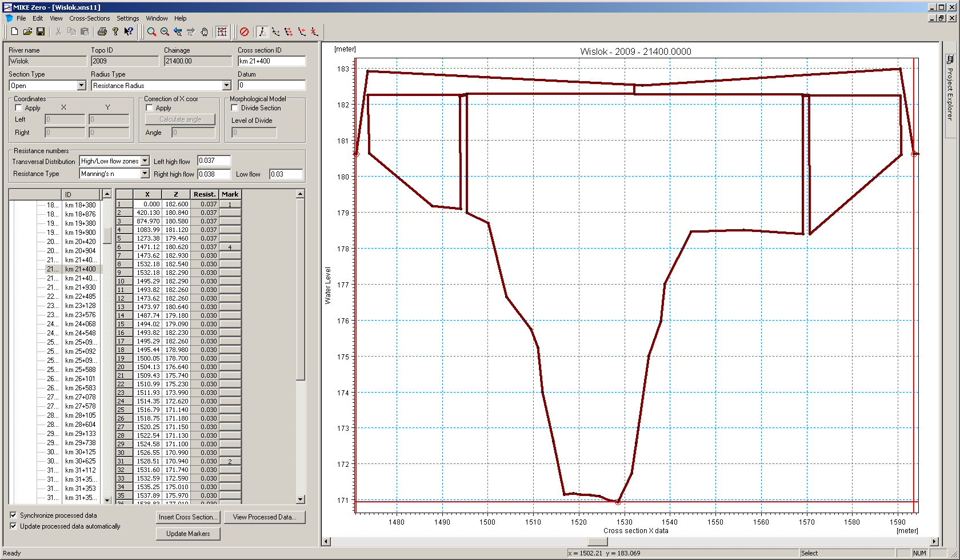Image resolution: width=960 pixels, height=560 pixels.
Task: Open the Transversal Distribution dropdown
Action: (145, 161)
